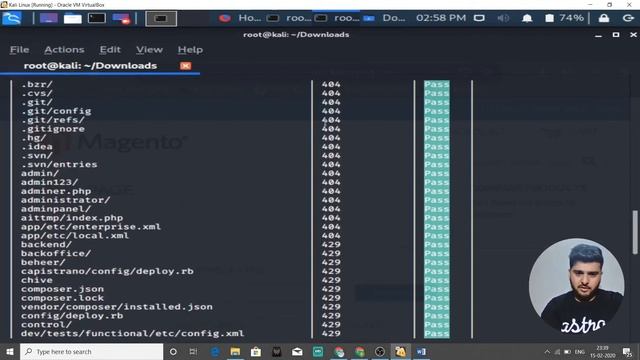This screenshot has height=360, width=640.
Task: Switch to the 'Do...' file manager window button
Action: 384,18
